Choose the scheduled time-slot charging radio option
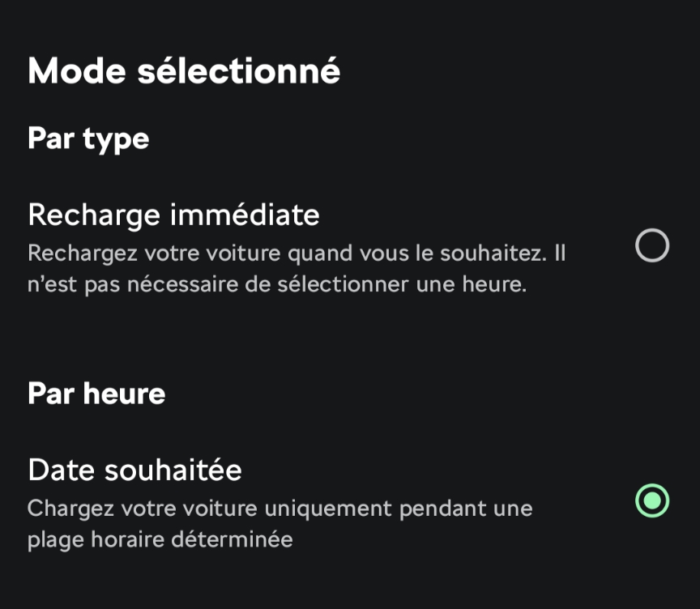700x609 pixels. coord(652,500)
